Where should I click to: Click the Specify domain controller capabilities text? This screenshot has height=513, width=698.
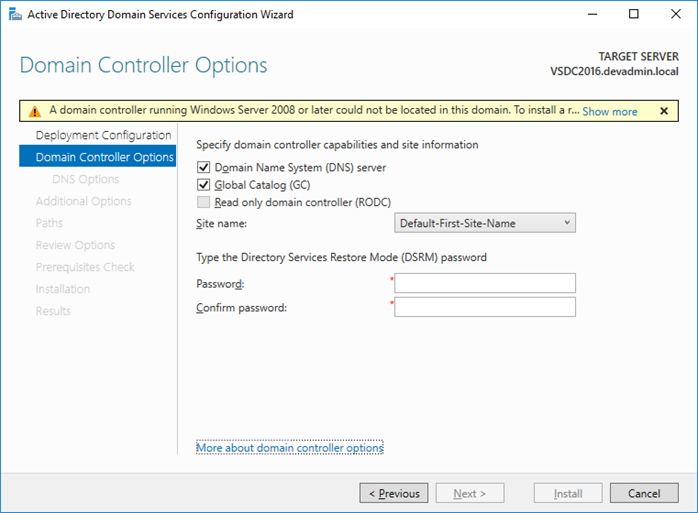tap(337, 145)
